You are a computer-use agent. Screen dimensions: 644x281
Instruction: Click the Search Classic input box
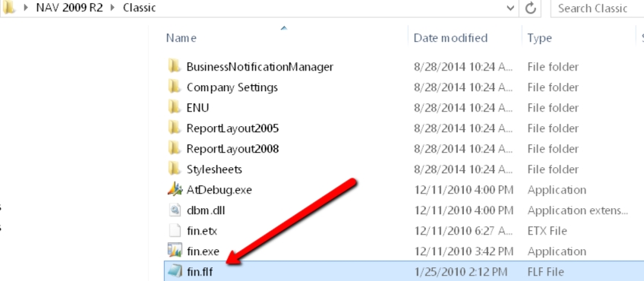597,8
